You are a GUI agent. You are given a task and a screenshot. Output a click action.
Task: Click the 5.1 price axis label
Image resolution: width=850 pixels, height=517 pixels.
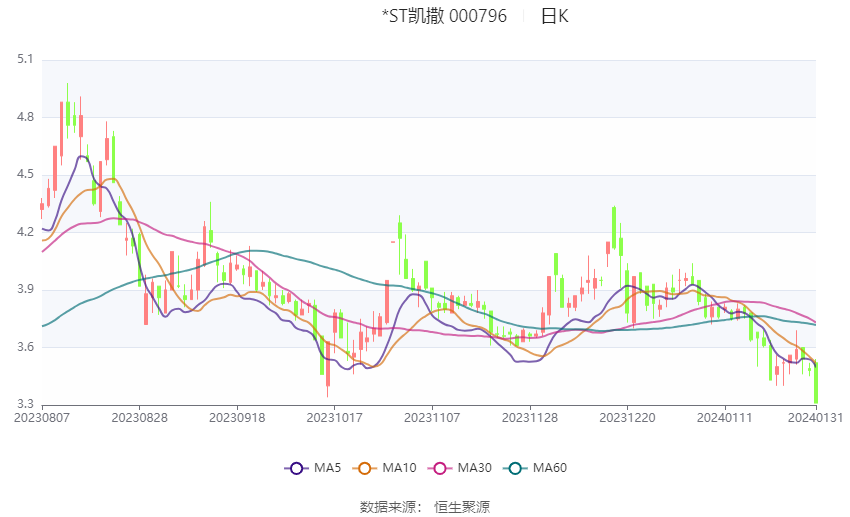tap(25, 59)
